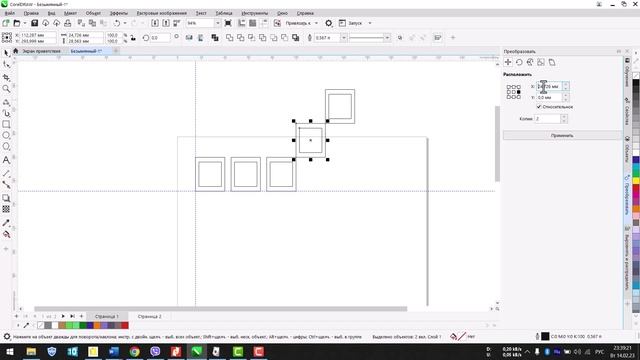Viewport: 640px width, 360px height.
Task: Click the Применить button
Action: [562, 135]
